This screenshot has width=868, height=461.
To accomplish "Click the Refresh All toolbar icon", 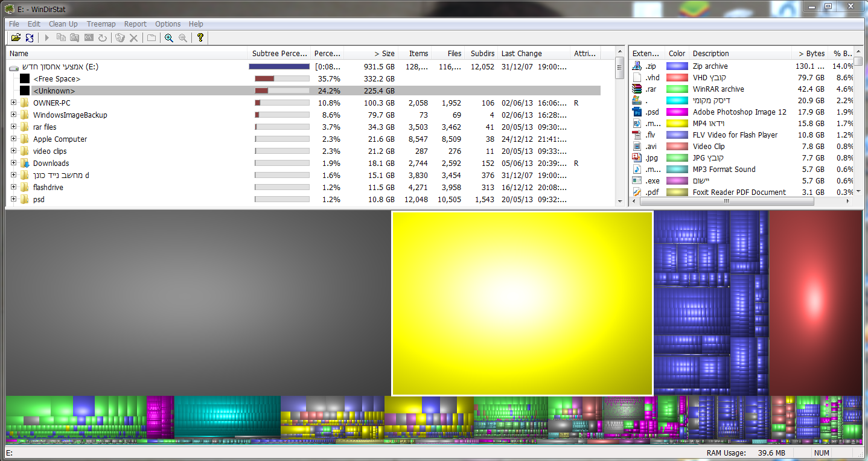I will [30, 37].
